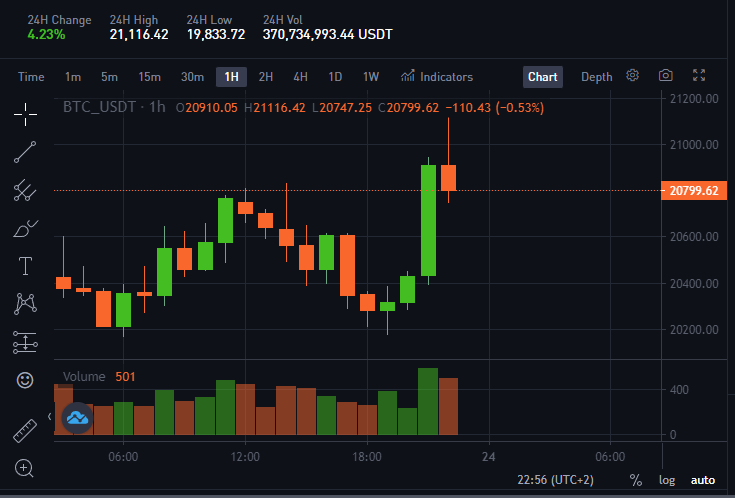Take a chart snapshot with camera icon
Image resolution: width=735 pixels, height=498 pixels.
(666, 75)
